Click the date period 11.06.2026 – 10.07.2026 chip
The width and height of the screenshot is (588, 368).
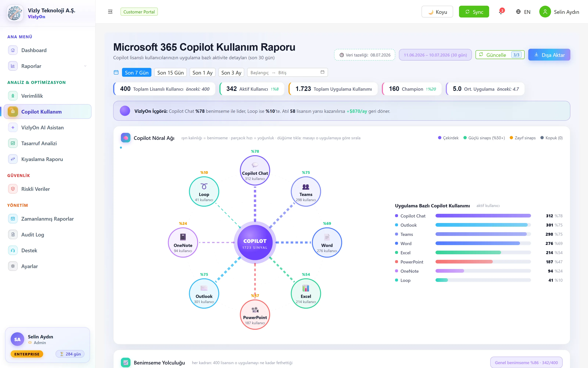tap(435, 55)
